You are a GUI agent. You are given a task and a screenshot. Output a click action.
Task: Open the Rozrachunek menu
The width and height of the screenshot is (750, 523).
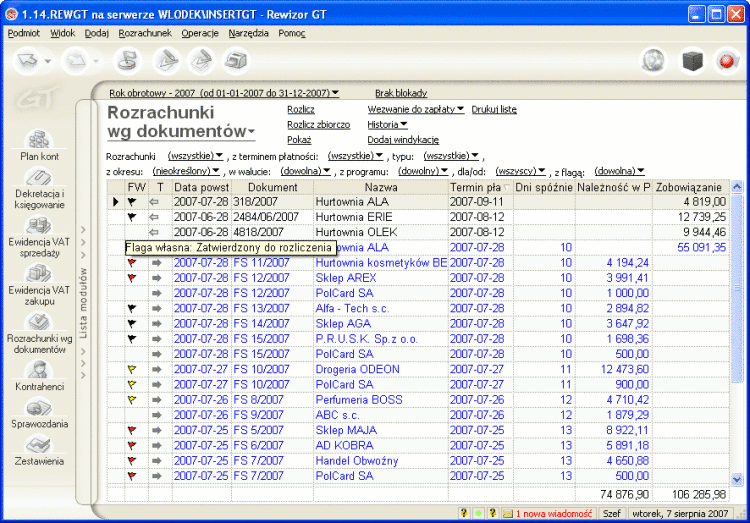pyautogui.click(x=145, y=33)
